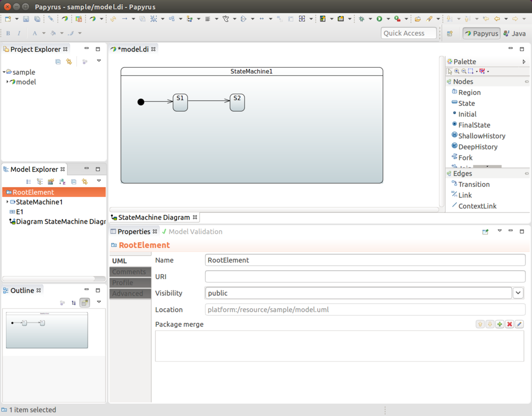The width and height of the screenshot is (532, 416).
Task: Click the fill color paint bucket icon
Action: point(53,33)
